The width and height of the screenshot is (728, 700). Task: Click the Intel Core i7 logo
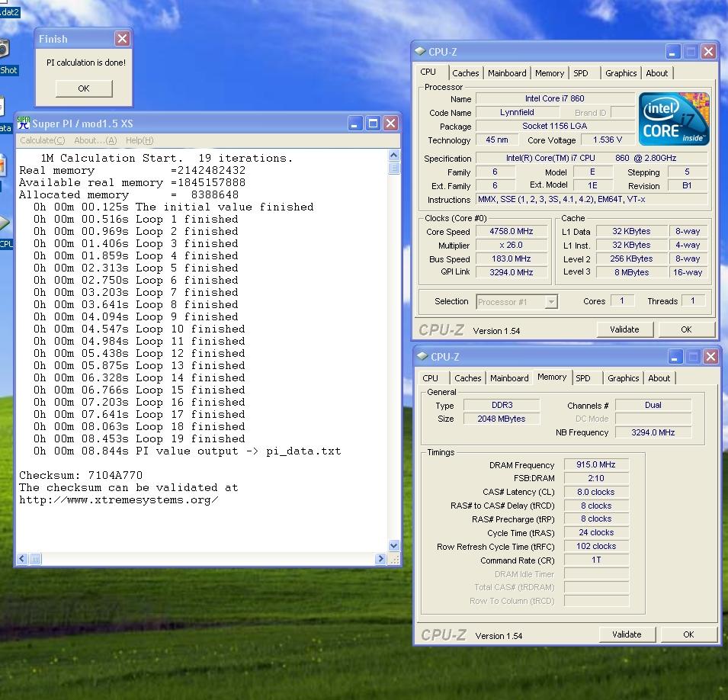pos(674,119)
